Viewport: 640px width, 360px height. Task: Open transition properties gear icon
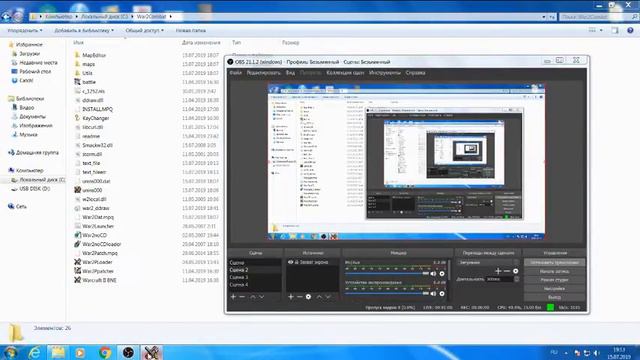click(516, 271)
